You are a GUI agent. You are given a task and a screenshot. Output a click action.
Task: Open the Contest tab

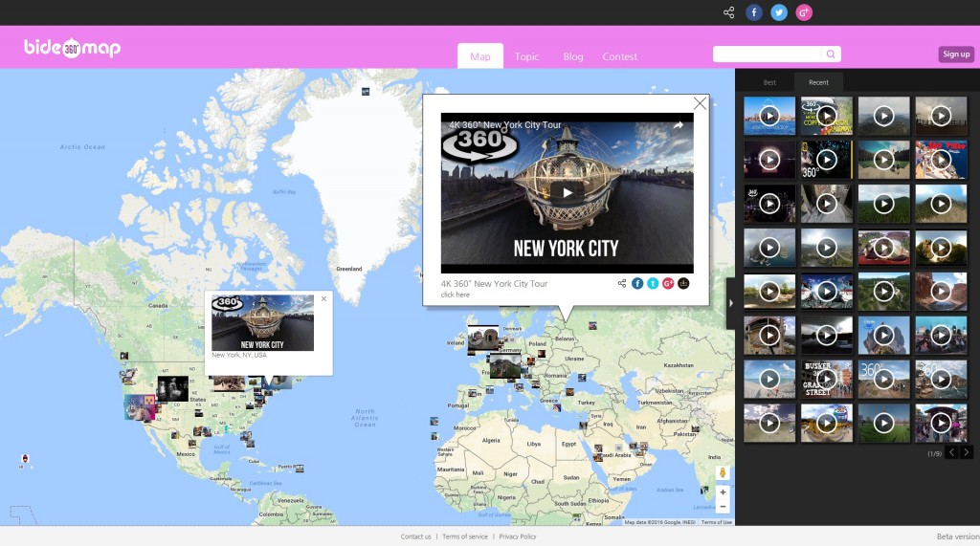(x=620, y=56)
